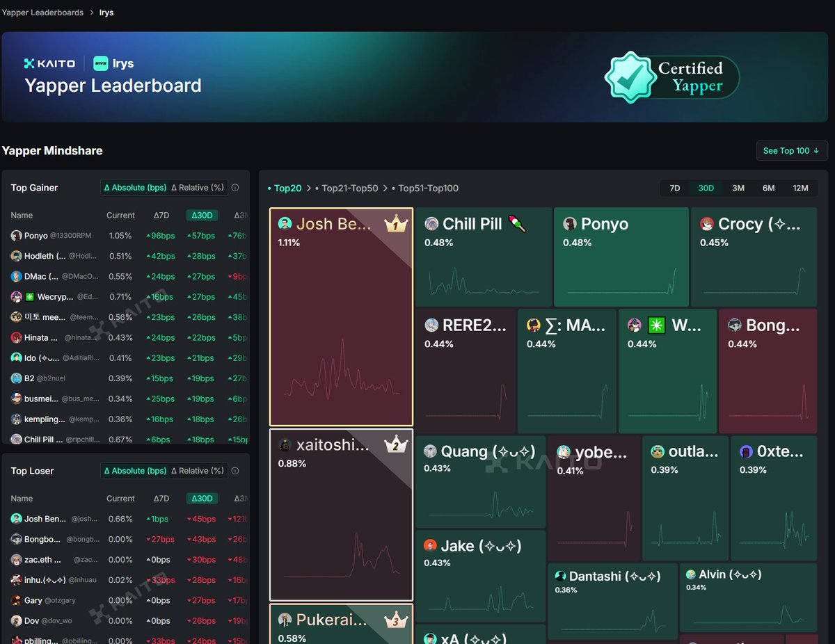Click xaitoshi mindshare sparkline chart
This screenshot has width=835, height=644.
(342, 554)
